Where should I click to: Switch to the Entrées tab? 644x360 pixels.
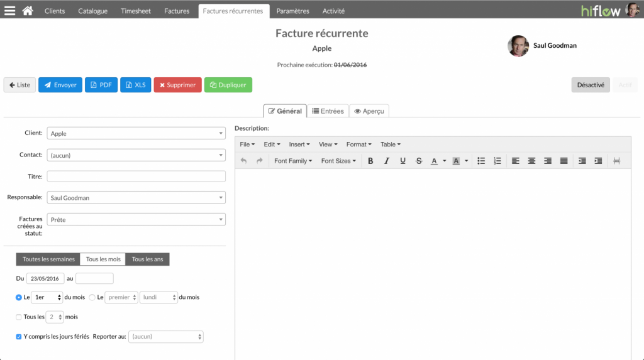pyautogui.click(x=328, y=111)
